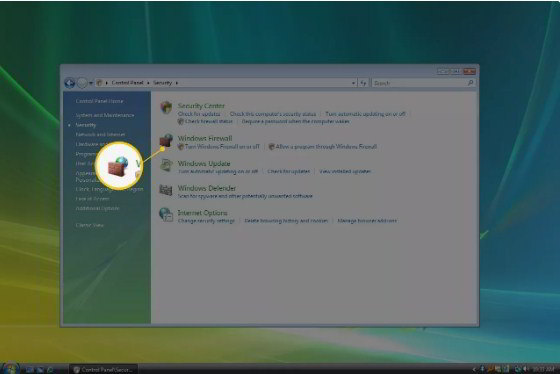
Task: Open the Windows Defender heading link
Action: click(207, 188)
